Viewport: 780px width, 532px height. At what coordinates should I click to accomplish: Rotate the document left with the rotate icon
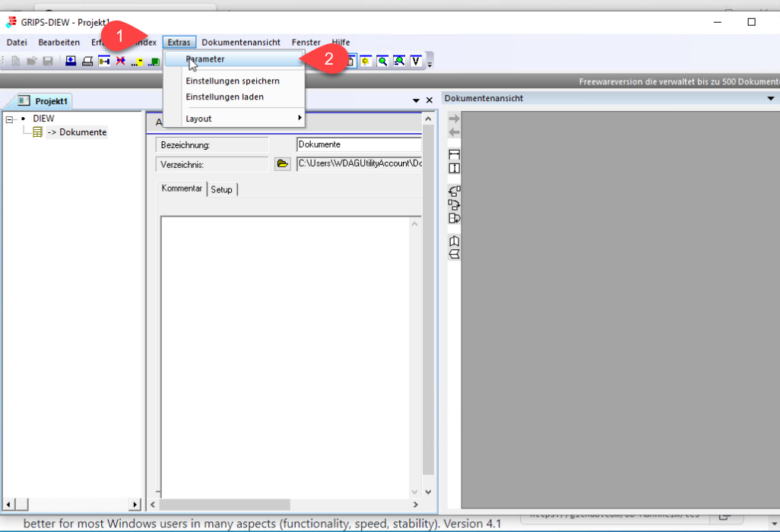(x=455, y=191)
